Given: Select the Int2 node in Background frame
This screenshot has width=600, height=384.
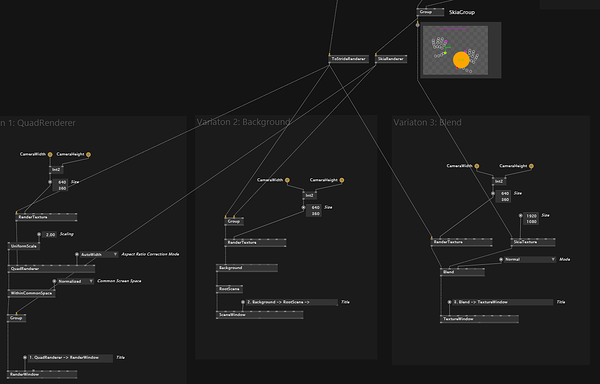Looking at the screenshot, I should coord(309,195).
